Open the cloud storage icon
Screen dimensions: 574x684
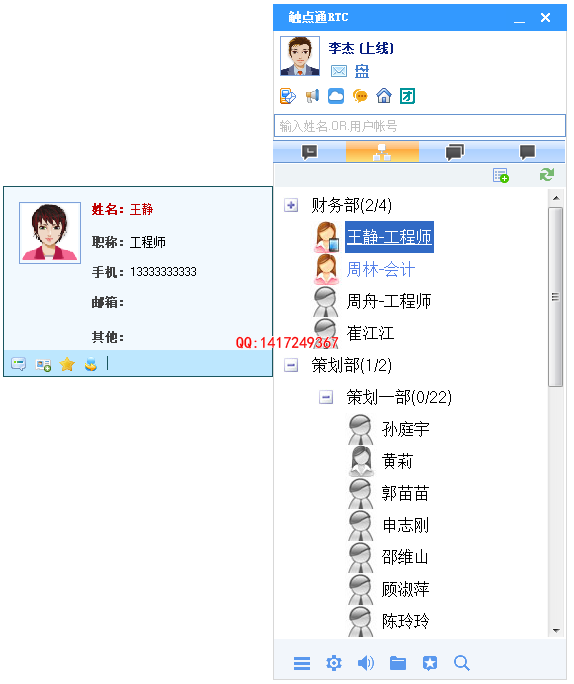pyautogui.click(x=336, y=96)
